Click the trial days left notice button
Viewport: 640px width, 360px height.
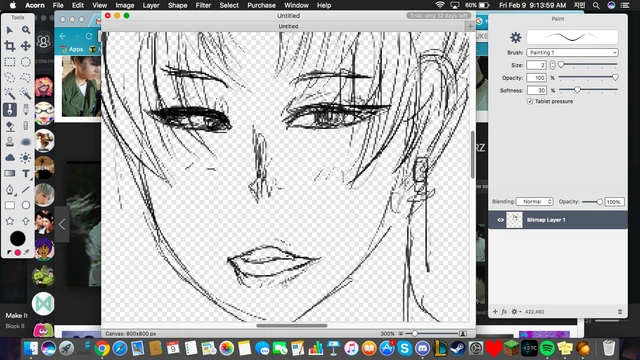point(438,16)
